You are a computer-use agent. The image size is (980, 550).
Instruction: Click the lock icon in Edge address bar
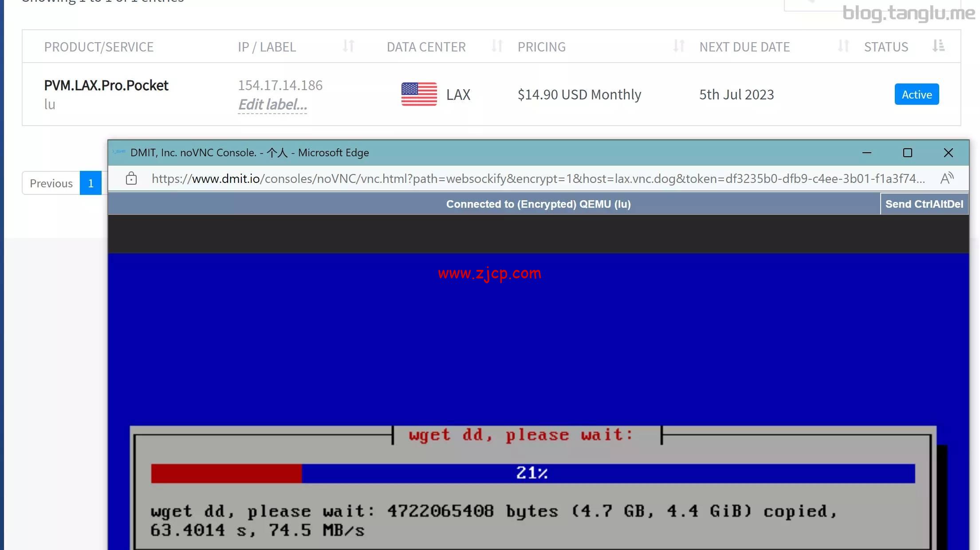(131, 178)
